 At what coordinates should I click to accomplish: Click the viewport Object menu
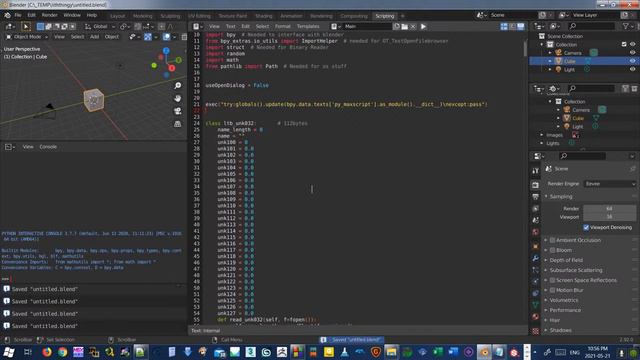[x=111, y=37]
